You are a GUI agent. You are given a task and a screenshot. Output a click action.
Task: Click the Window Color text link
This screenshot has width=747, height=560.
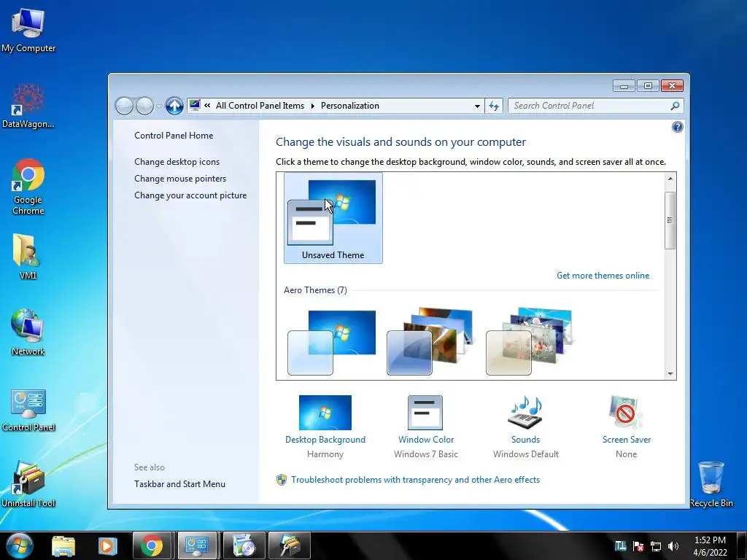(x=426, y=440)
